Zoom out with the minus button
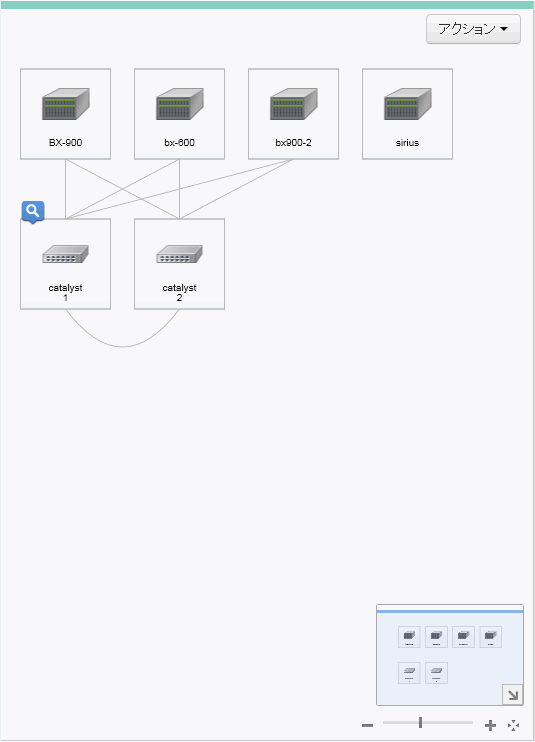 (x=368, y=724)
